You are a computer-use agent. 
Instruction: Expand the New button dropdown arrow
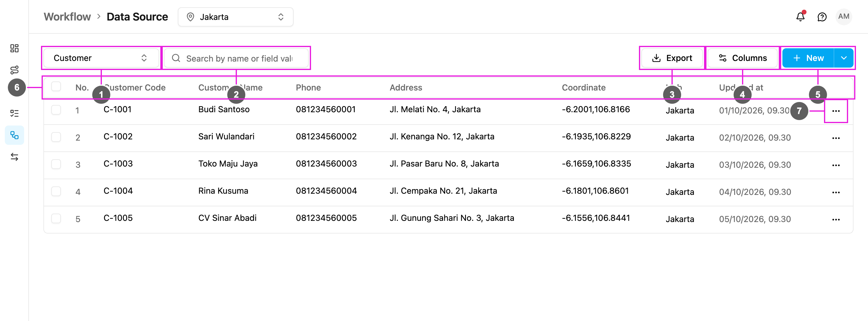tap(844, 58)
